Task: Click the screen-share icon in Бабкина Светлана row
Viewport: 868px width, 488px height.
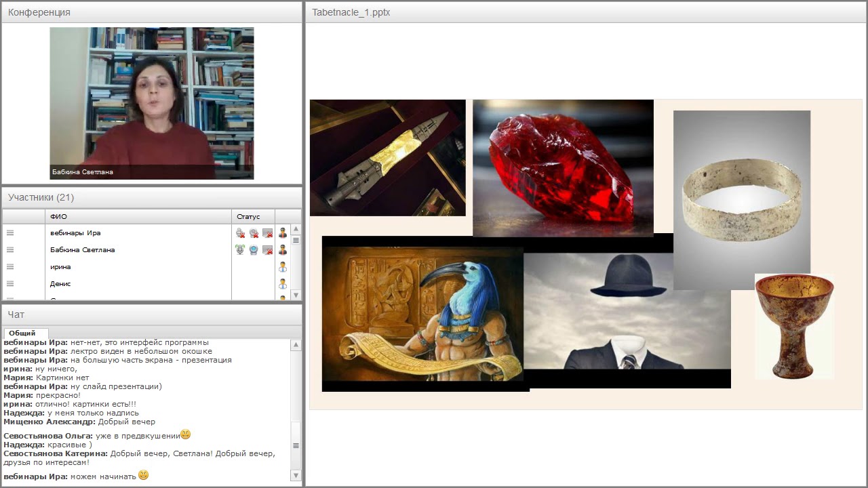Action: pos(268,250)
